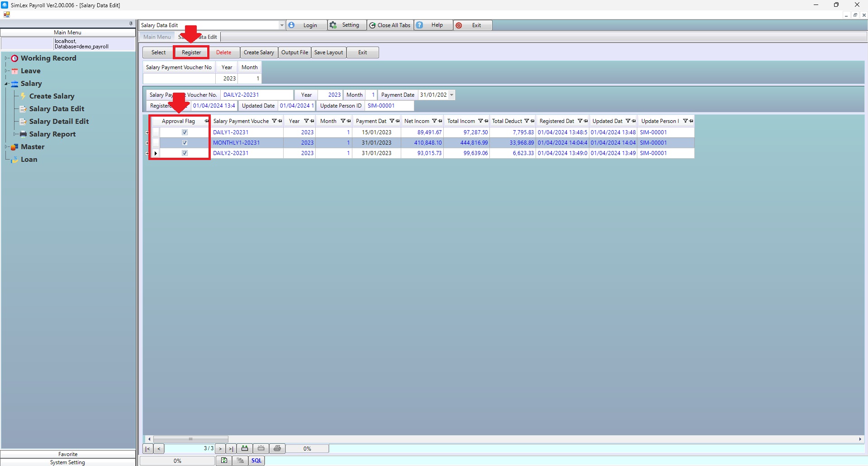The image size is (868, 466).
Task: Open Salary Detail Edit from the tree
Action: [59, 122]
